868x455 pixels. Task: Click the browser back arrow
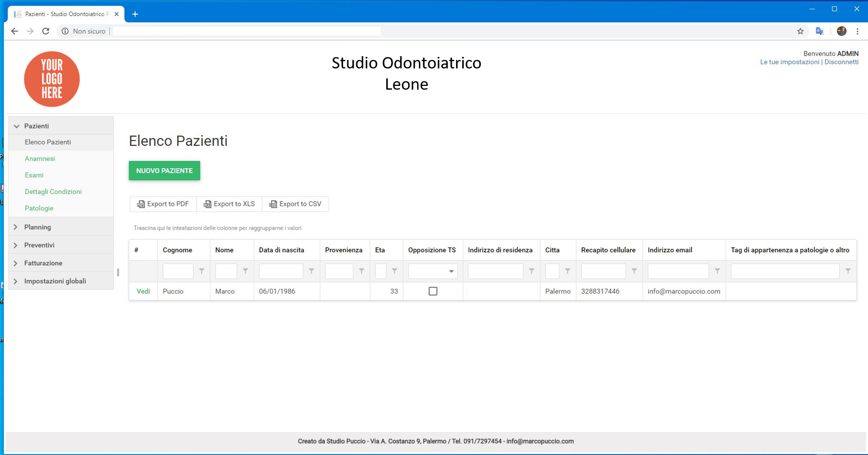15,31
